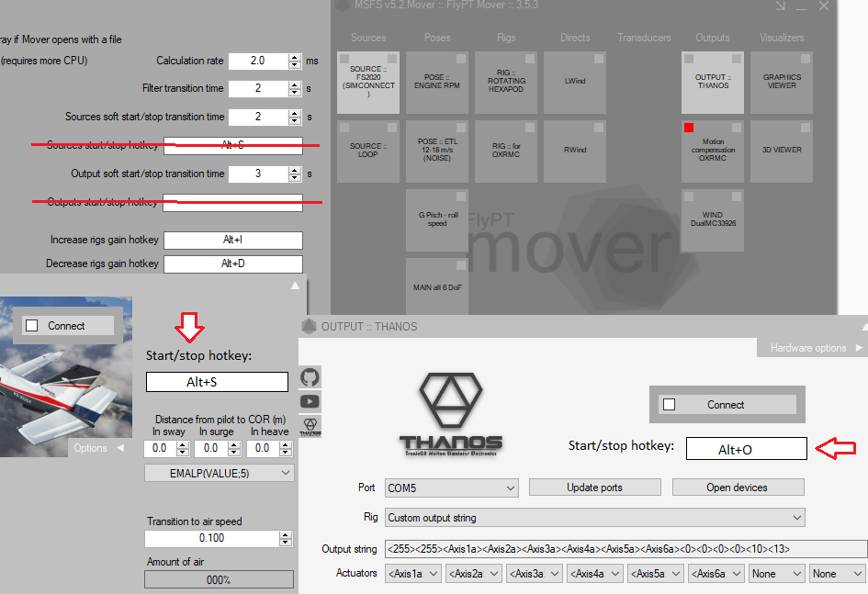Open the Rig Custom output string dropdown
Image resolution: width=868 pixels, height=594 pixels.
(x=595, y=518)
